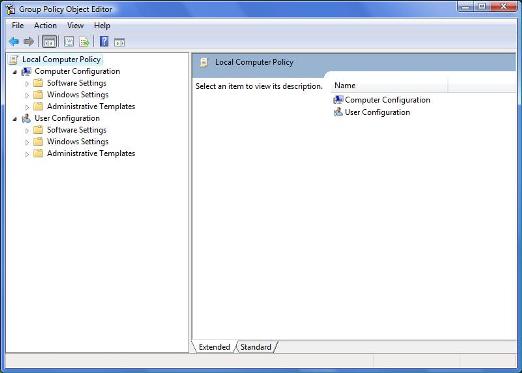Expand Administrative Templates under Computer Configuration

pos(27,107)
